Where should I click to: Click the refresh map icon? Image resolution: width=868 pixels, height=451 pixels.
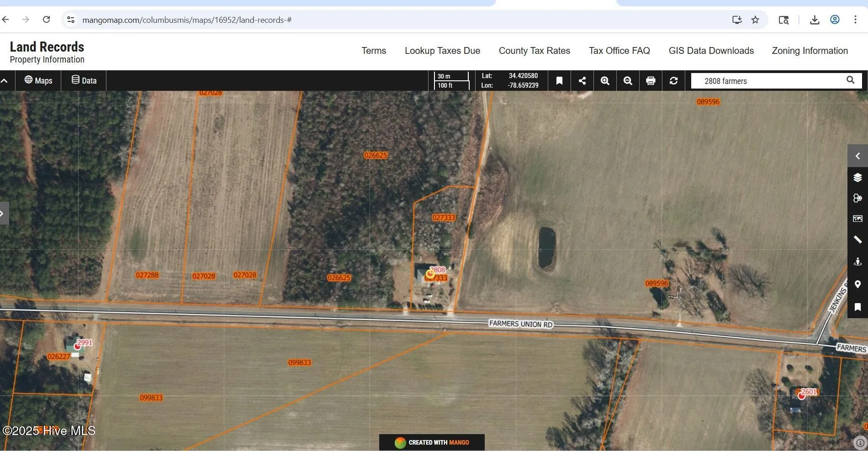click(674, 81)
